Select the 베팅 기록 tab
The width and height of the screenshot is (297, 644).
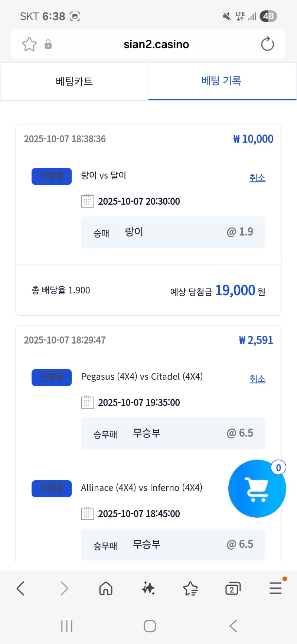222,81
